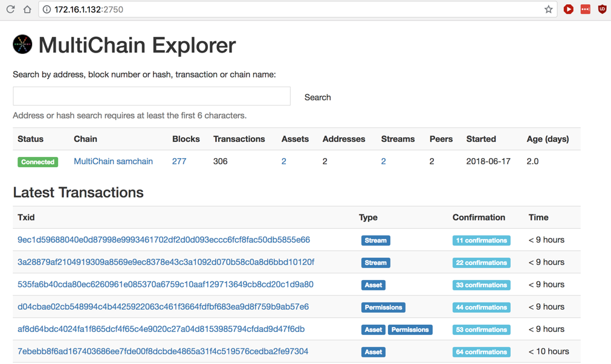
Task: Open the uBlock shield extension icon
Action: (x=602, y=10)
